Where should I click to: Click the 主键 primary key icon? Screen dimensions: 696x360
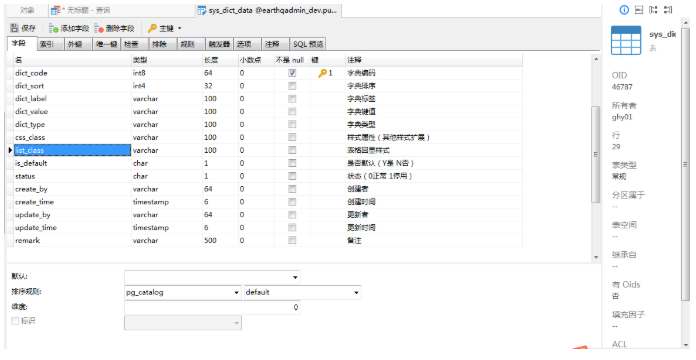(152, 28)
